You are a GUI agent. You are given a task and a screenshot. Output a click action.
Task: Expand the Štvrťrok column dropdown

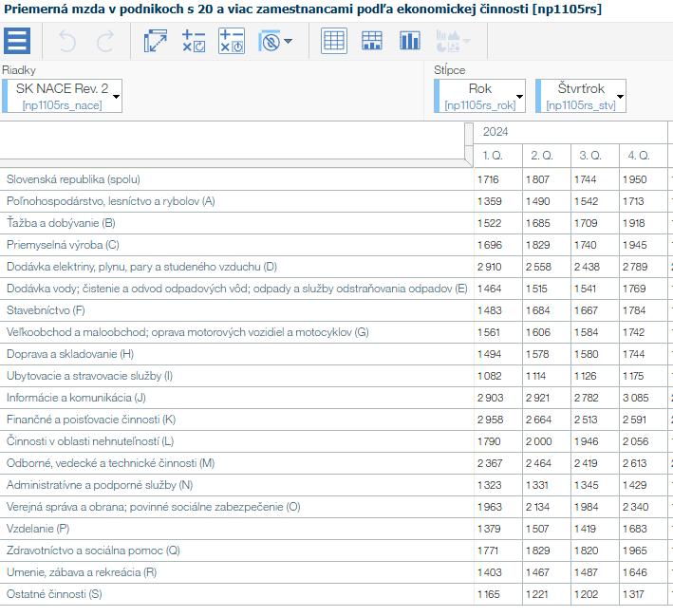pos(620,96)
